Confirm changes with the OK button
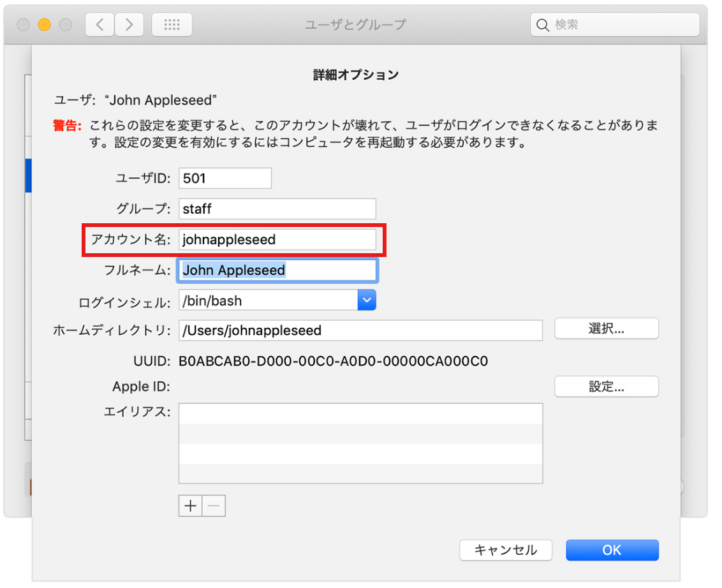The image size is (722, 588). pyautogui.click(x=612, y=550)
